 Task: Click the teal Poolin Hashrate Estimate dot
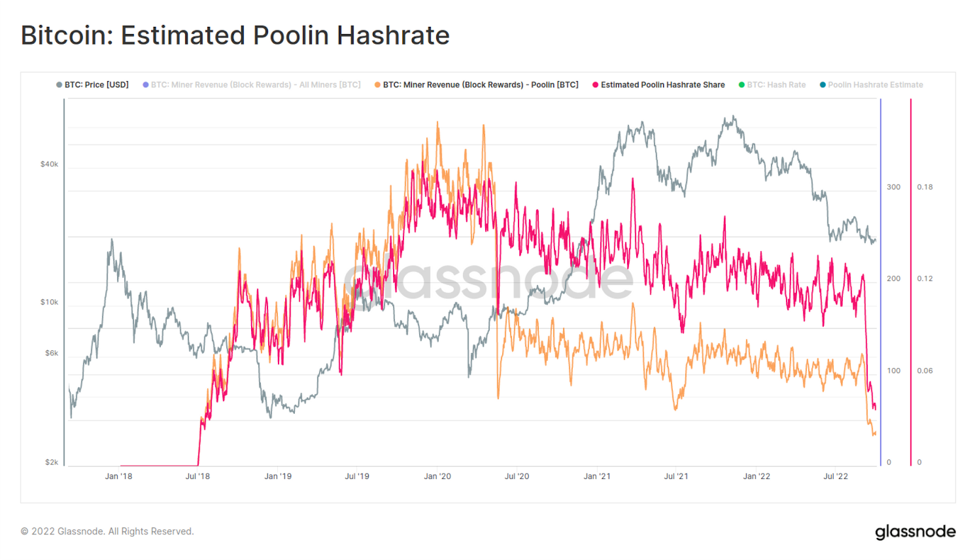[x=823, y=85]
